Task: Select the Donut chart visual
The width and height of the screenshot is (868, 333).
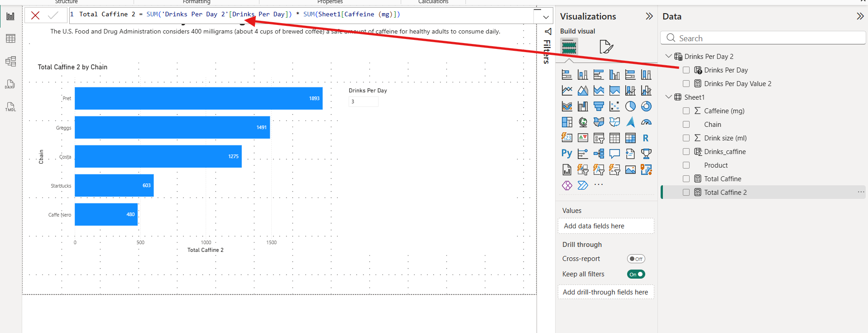Action: [x=646, y=106]
